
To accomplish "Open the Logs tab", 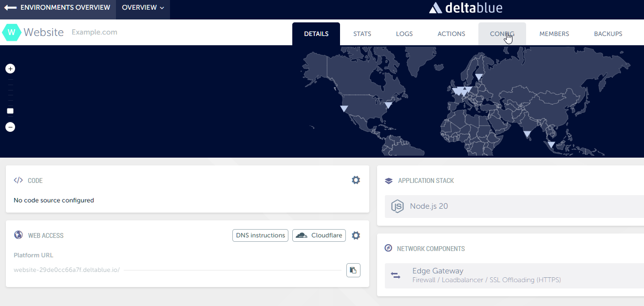I will tap(404, 34).
